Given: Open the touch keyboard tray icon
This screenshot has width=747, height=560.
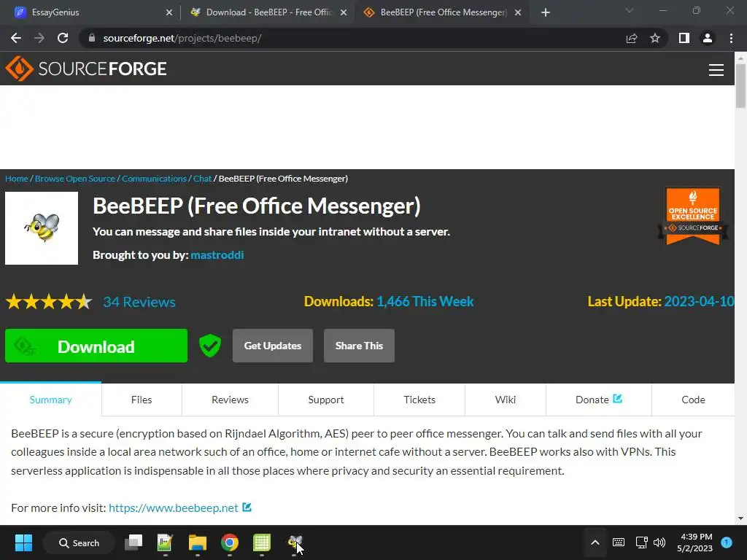Looking at the screenshot, I should click(x=619, y=542).
